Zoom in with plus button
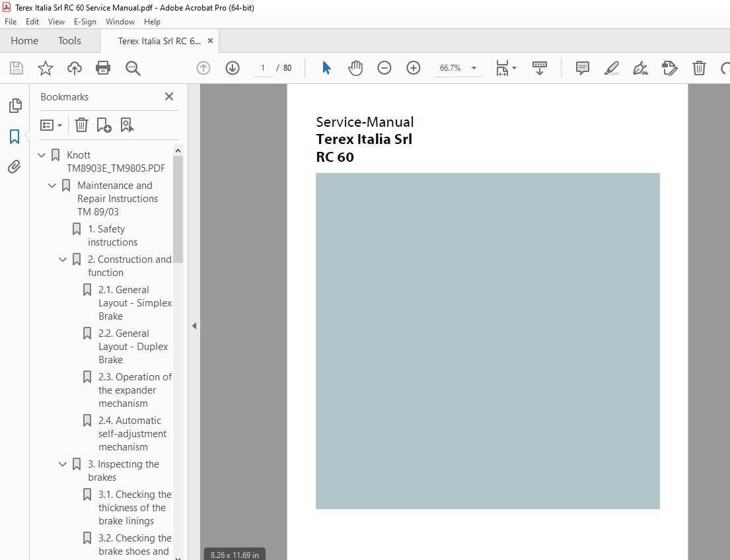730x560 pixels. tap(413, 68)
